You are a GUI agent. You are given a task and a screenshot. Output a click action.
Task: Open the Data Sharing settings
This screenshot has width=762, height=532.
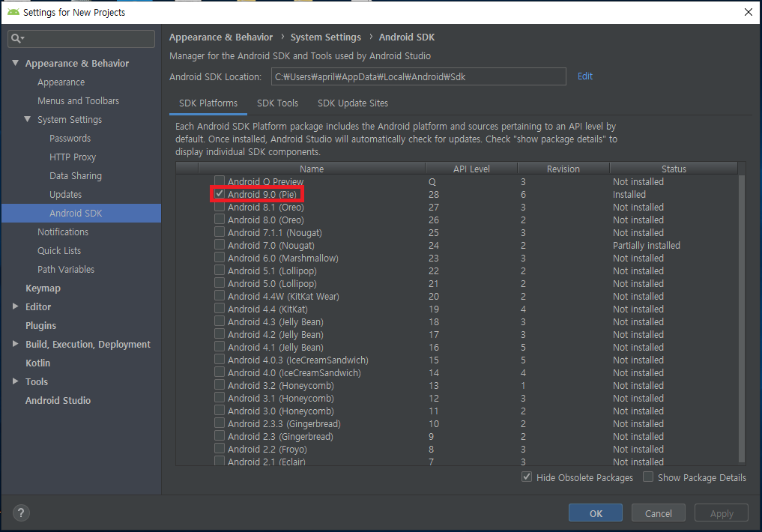(x=76, y=175)
